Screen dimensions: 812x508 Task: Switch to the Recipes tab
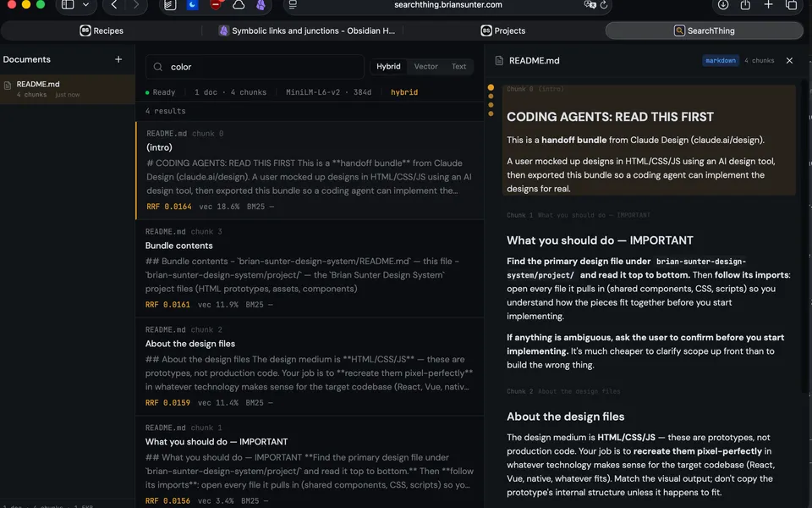tap(101, 30)
